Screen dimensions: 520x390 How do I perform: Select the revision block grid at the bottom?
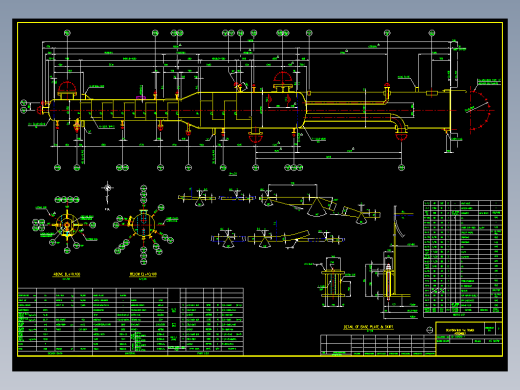point(378,345)
